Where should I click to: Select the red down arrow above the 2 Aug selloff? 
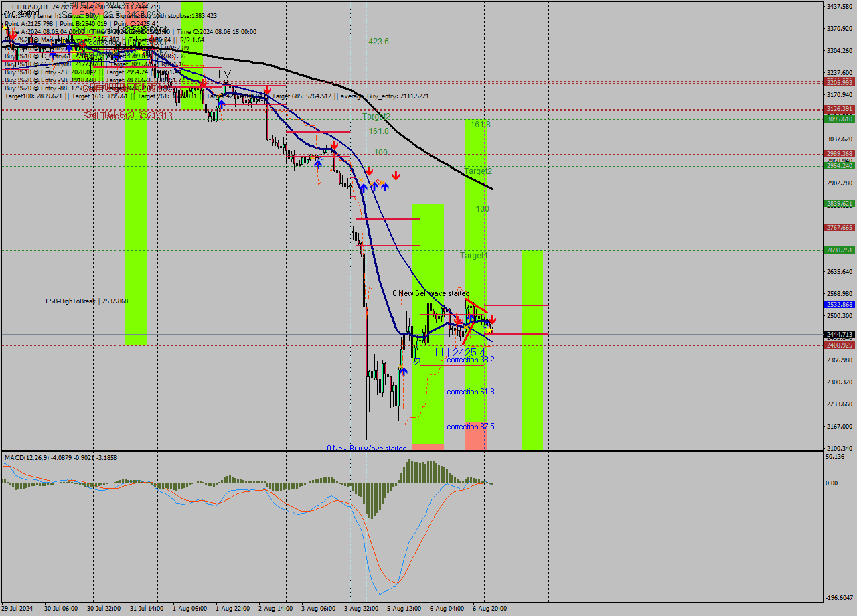tap(268, 89)
